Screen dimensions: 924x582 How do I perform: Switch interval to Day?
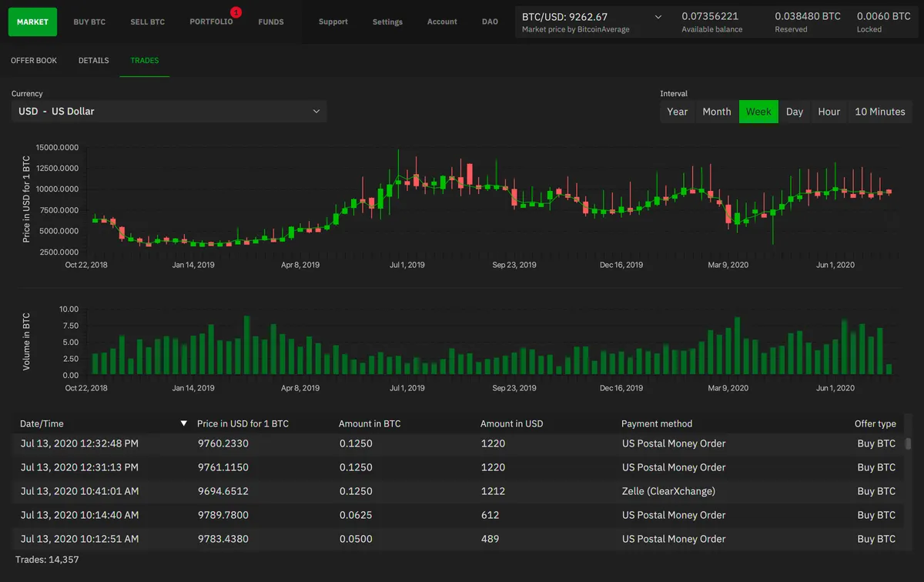coord(795,112)
